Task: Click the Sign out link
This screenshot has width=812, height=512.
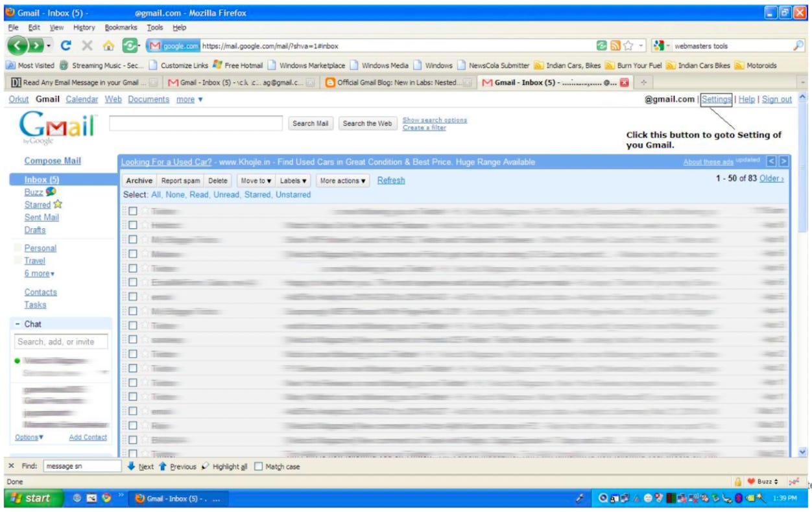Action: tap(777, 99)
